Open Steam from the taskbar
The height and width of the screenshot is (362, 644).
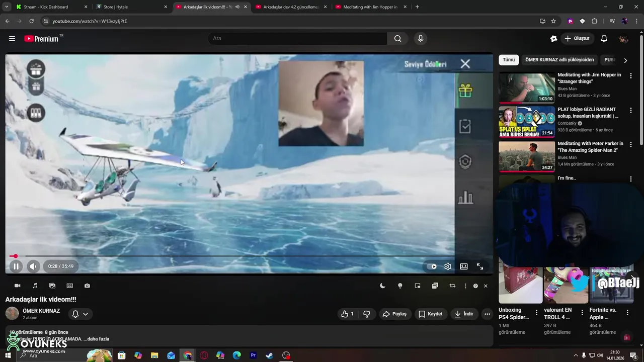pyautogui.click(x=270, y=355)
